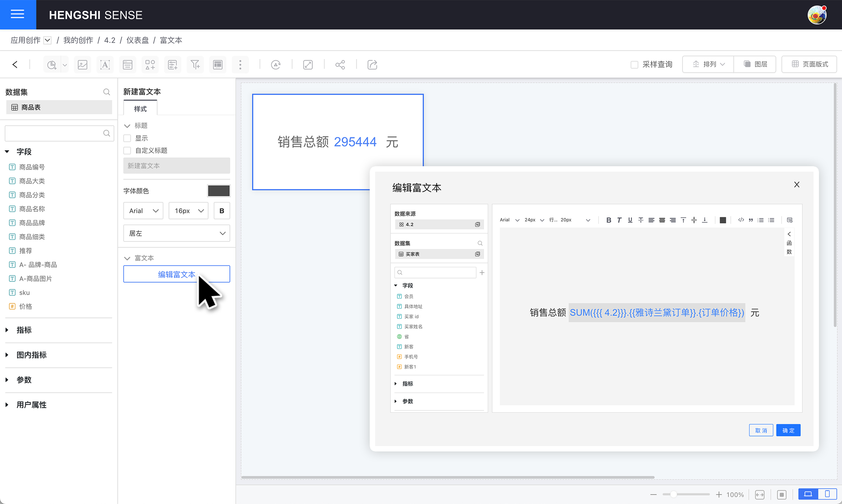Screen dimensions: 842x504
Task: Open the add chart dropdown arrow
Action: pos(65,65)
